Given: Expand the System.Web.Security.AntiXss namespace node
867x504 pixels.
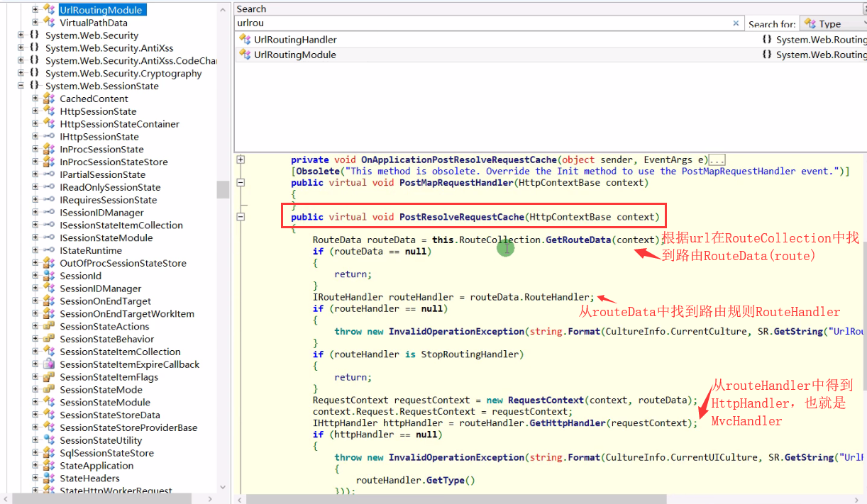Looking at the screenshot, I should click(x=21, y=48).
